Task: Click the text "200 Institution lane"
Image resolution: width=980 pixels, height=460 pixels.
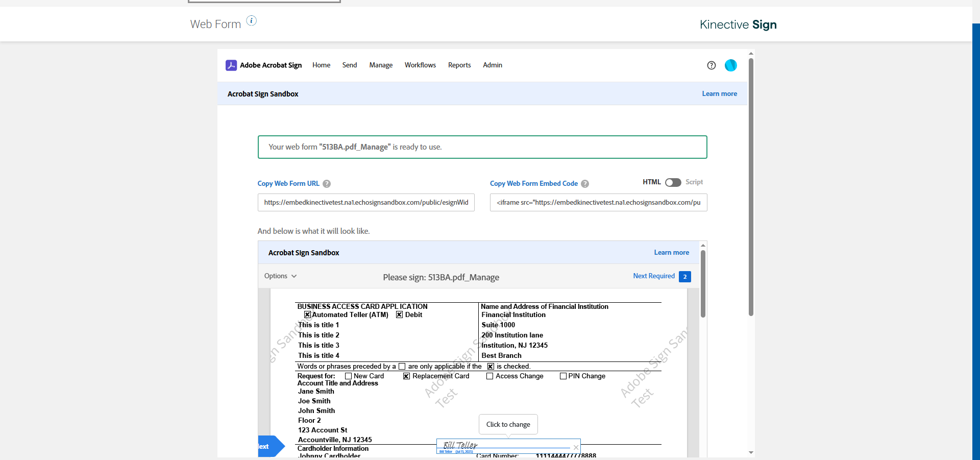Action: 512,335
